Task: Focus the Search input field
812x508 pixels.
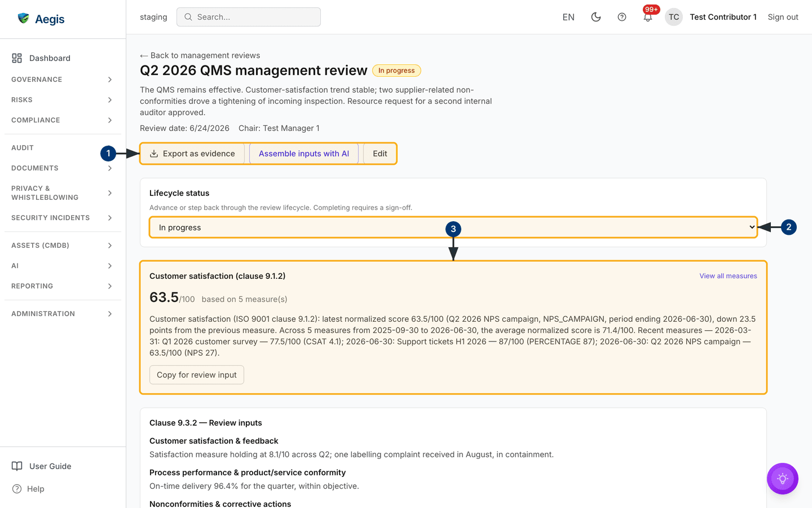Action: point(249,17)
